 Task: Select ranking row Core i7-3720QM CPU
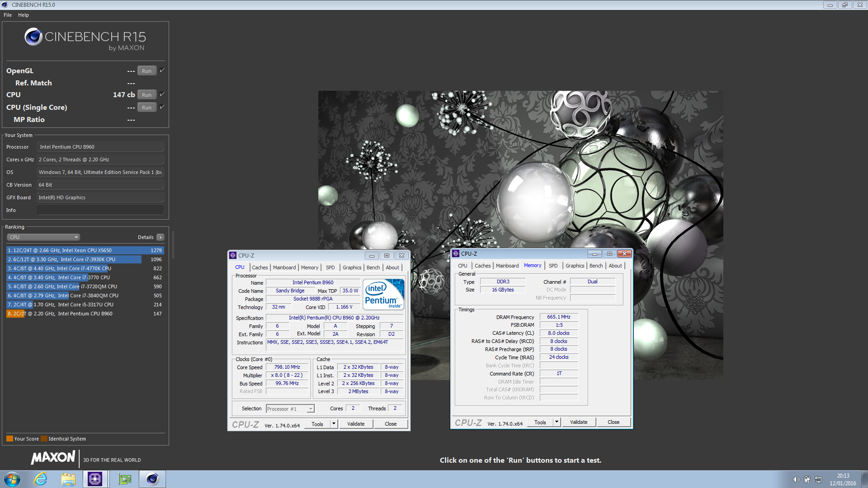[85, 286]
